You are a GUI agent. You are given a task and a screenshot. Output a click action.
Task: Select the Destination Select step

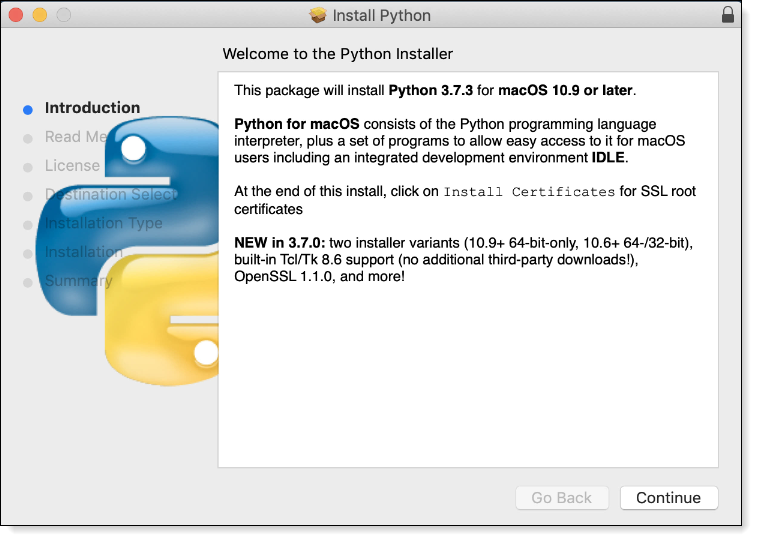(111, 194)
